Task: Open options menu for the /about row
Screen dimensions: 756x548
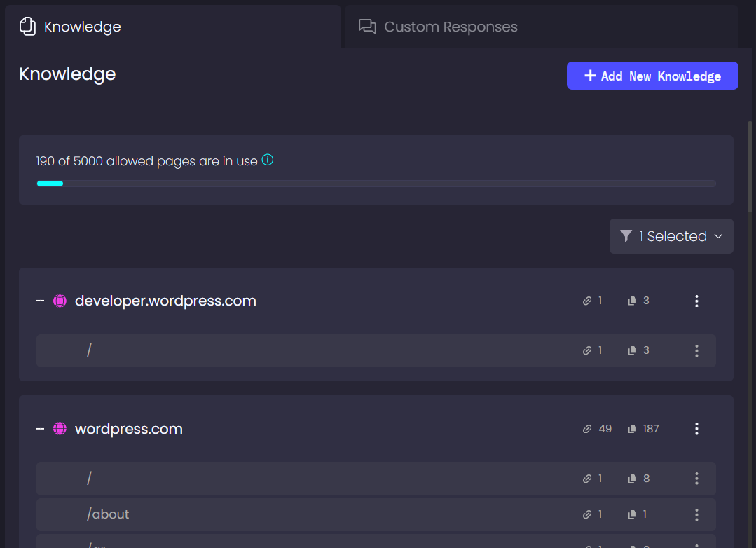Action: tap(696, 515)
